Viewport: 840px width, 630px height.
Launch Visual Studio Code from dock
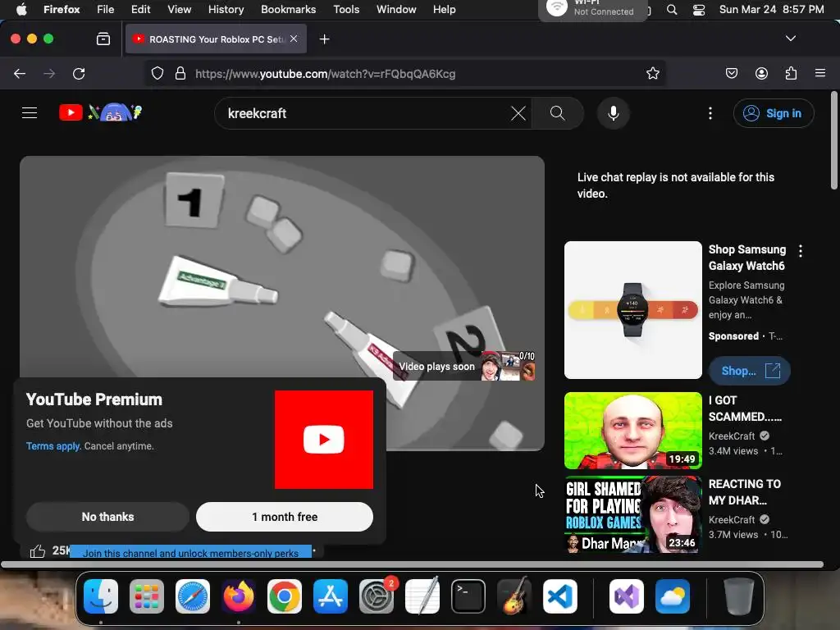[x=559, y=596]
